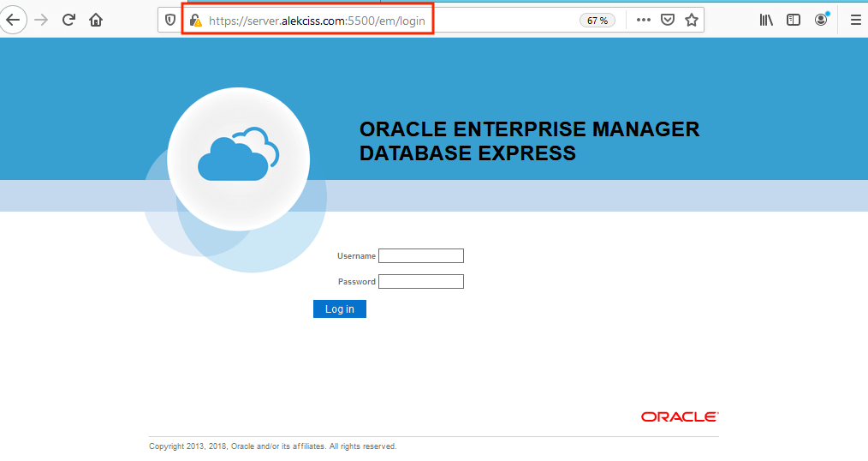The width and height of the screenshot is (868, 461).
Task: Click the forward navigation arrow
Action: [x=41, y=21]
